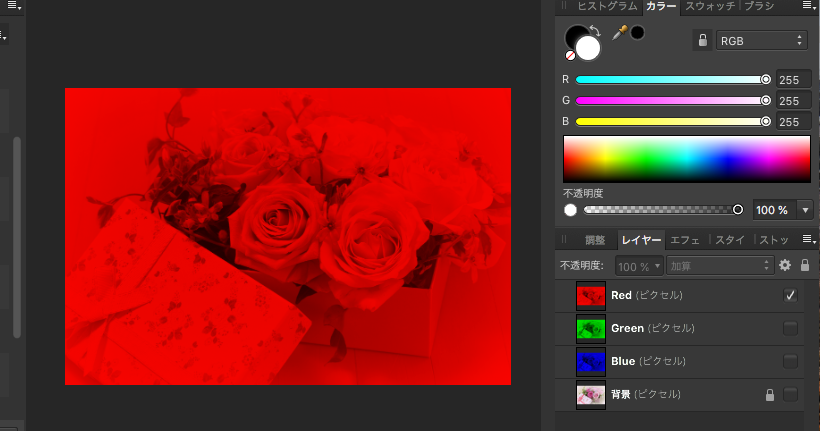This screenshot has height=431, width=820.
Task: Select the 背景 layer row
Action: pyautogui.click(x=680, y=395)
